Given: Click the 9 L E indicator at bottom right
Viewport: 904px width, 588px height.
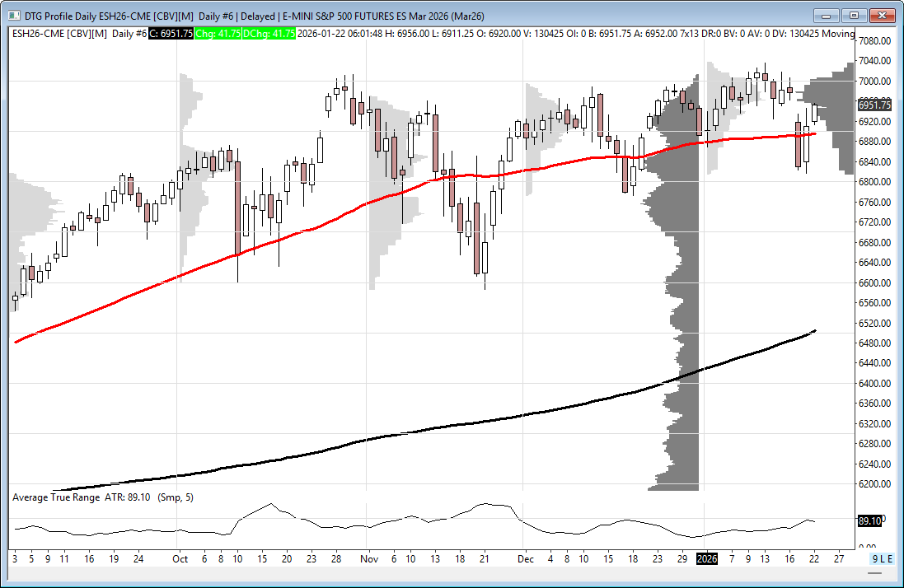Looking at the screenshot, I should click(882, 558).
